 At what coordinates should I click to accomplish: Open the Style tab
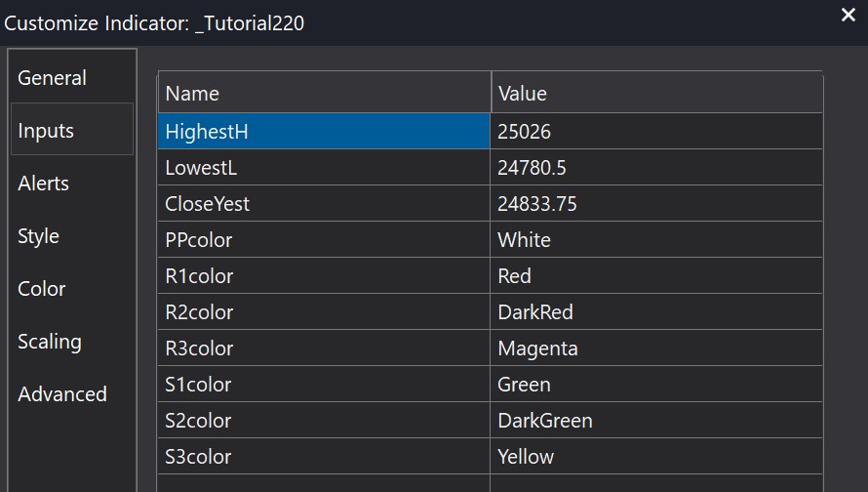pos(39,236)
